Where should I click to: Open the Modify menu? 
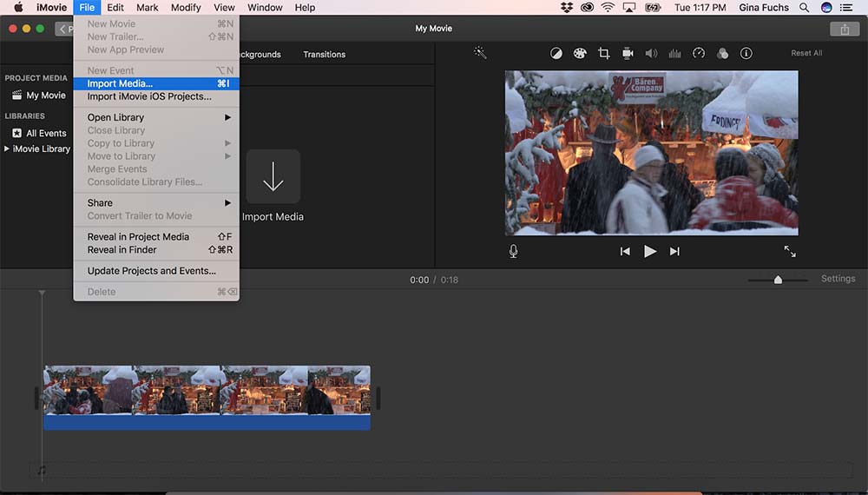pyautogui.click(x=186, y=7)
